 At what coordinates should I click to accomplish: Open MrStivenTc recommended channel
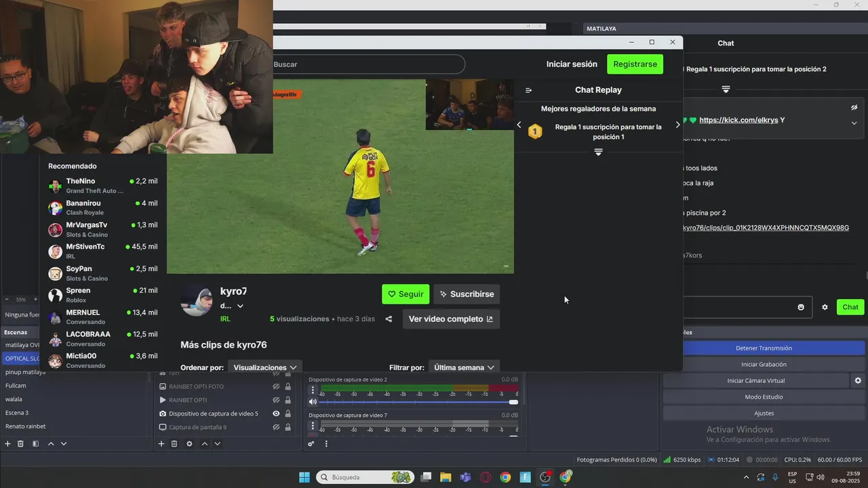click(103, 251)
